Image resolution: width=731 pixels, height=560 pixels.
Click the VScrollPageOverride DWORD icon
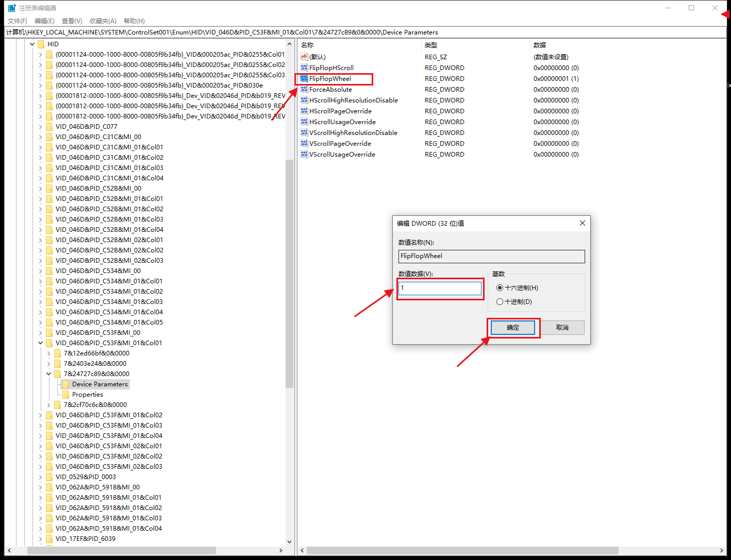coord(304,143)
